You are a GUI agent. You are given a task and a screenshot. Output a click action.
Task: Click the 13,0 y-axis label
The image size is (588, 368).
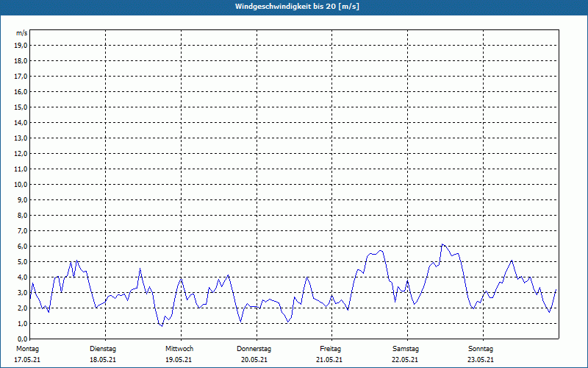[21, 138]
